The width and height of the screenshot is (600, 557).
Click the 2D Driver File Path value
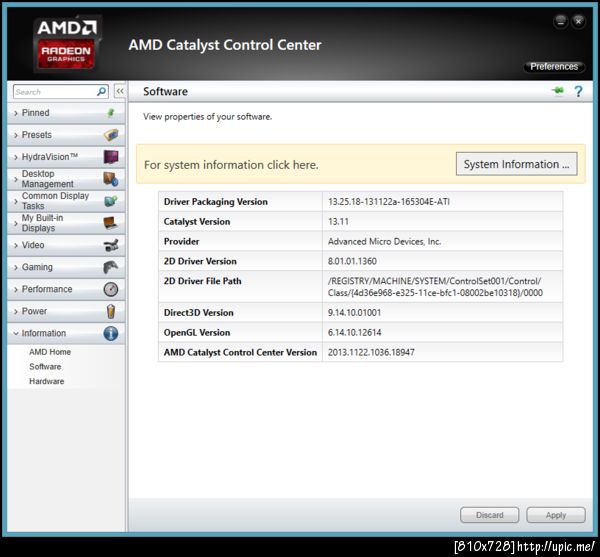click(435, 287)
